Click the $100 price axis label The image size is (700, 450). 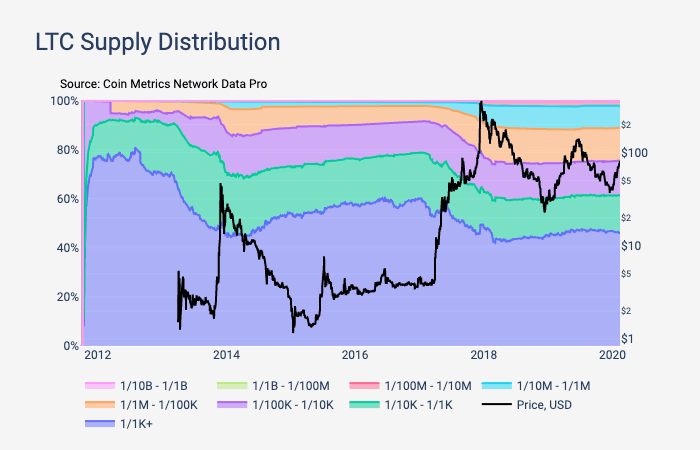pos(635,152)
